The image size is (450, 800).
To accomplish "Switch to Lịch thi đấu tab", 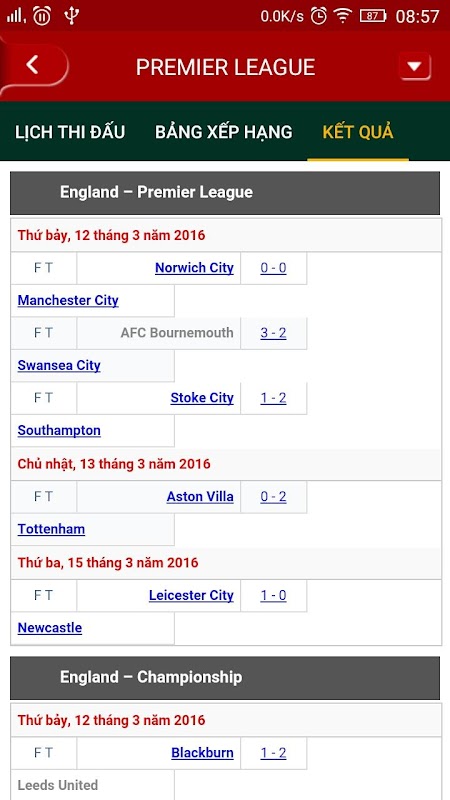I will pyautogui.click(x=70, y=132).
